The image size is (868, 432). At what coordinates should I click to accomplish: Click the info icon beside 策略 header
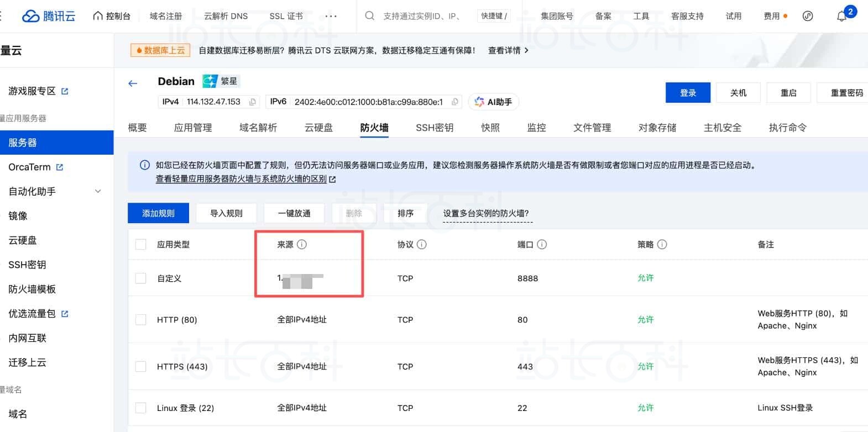[x=662, y=244]
